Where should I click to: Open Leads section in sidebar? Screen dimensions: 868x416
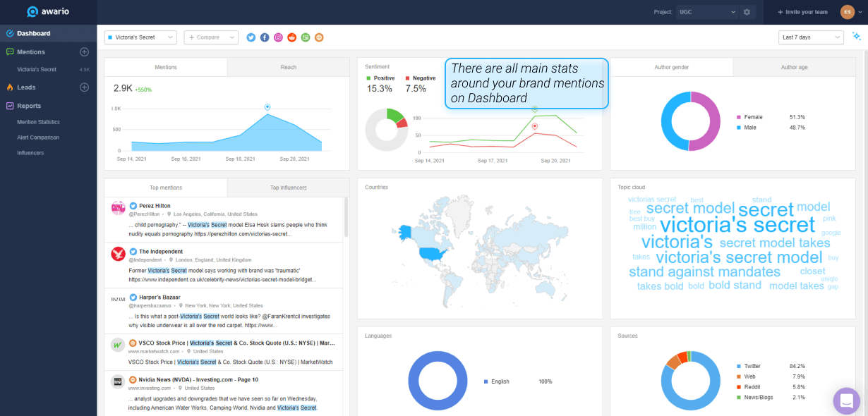(26, 87)
